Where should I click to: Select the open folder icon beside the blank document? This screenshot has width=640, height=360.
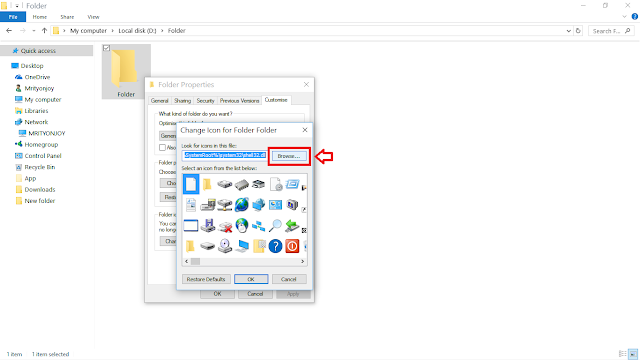click(x=207, y=184)
